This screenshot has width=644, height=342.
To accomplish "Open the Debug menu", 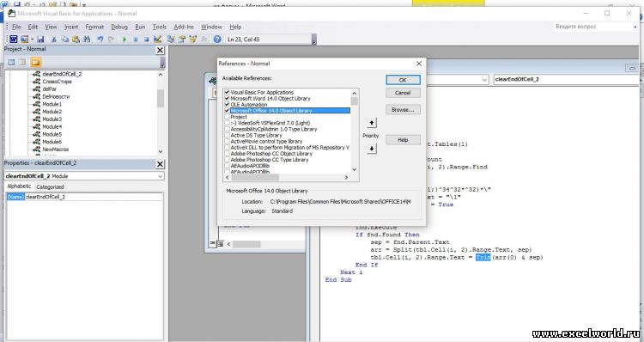I will pos(119,27).
